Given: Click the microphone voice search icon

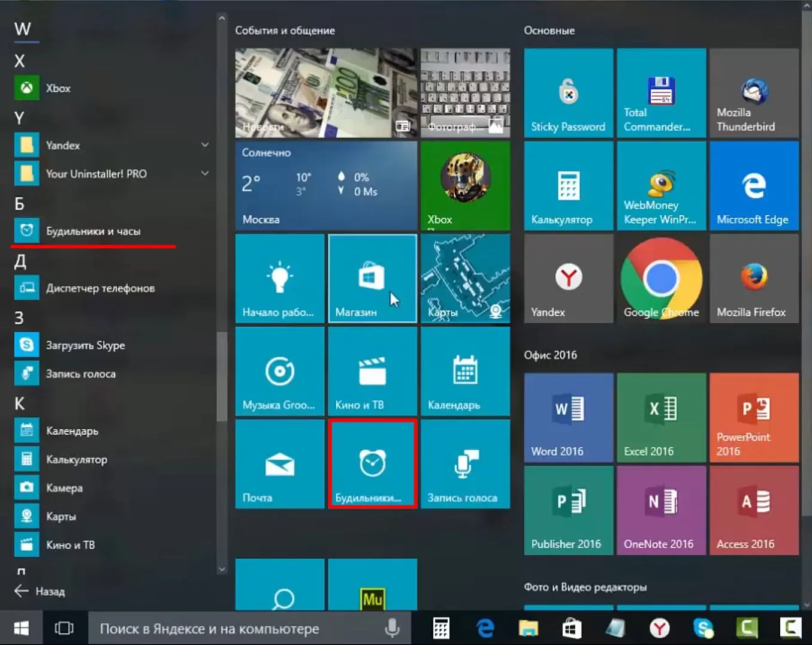Looking at the screenshot, I should pyautogui.click(x=392, y=628).
